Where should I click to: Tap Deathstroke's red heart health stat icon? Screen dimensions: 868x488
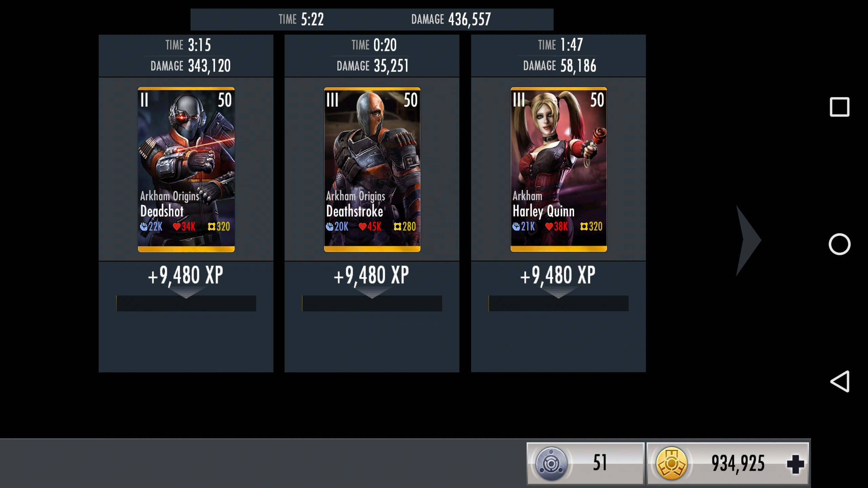click(362, 226)
